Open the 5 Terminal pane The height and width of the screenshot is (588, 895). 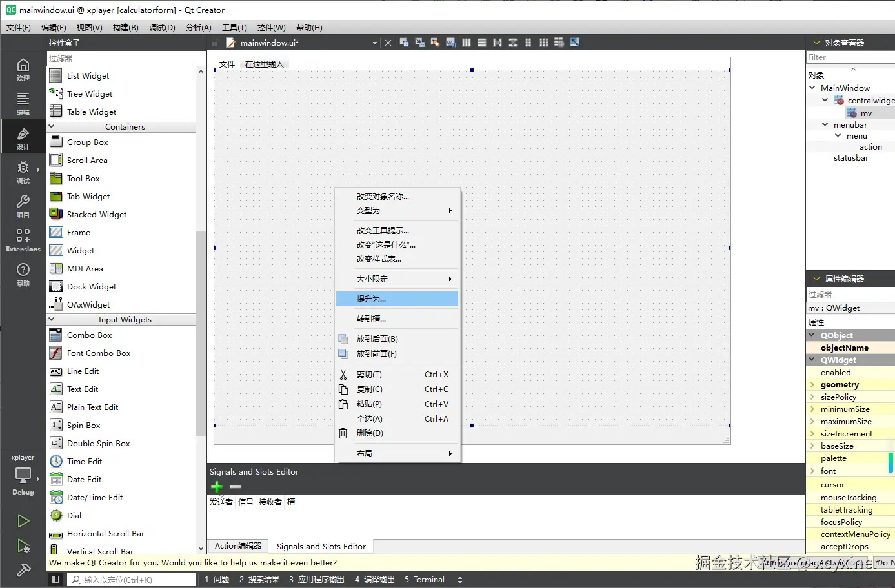tap(425, 580)
